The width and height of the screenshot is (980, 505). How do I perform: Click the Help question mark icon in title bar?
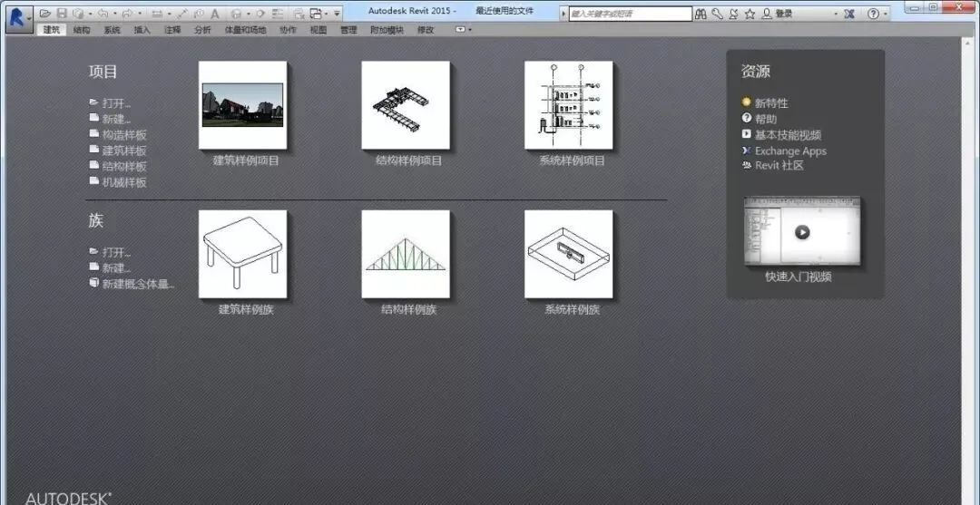[x=873, y=14]
